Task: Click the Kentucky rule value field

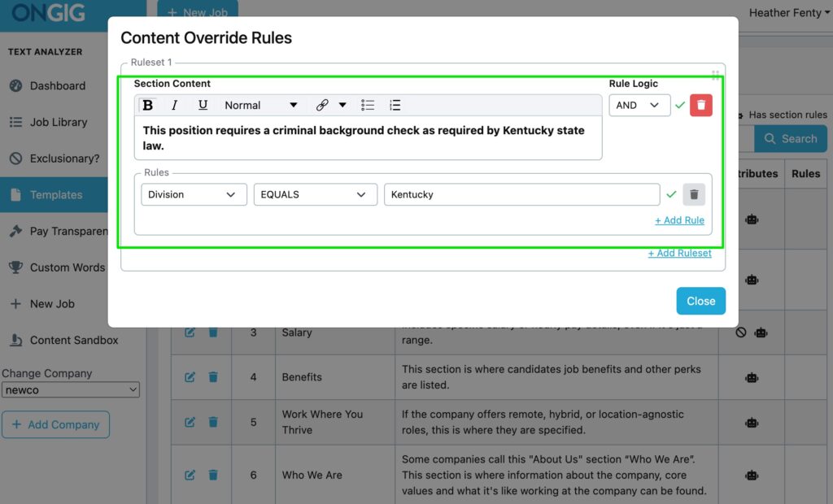Action: click(x=521, y=194)
